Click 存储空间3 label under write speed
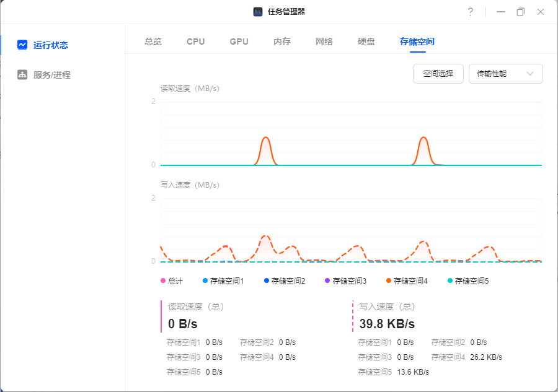558x392 pixels. click(374, 357)
